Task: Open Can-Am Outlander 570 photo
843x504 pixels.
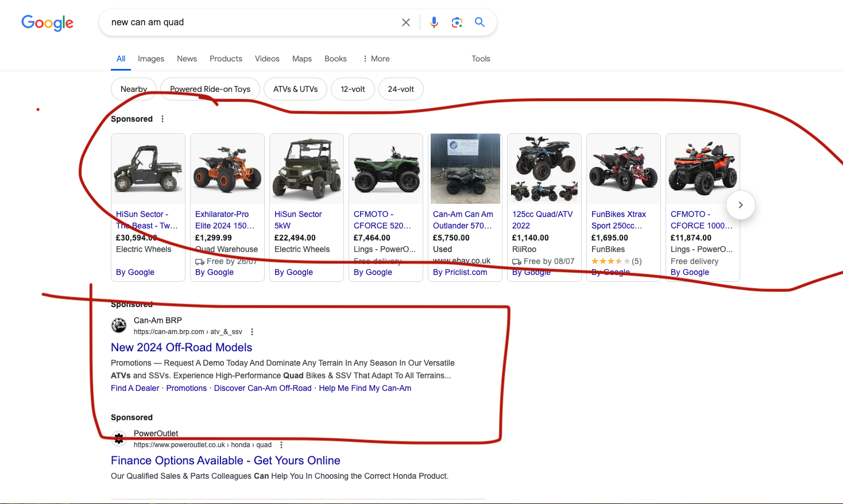Action: tap(465, 169)
